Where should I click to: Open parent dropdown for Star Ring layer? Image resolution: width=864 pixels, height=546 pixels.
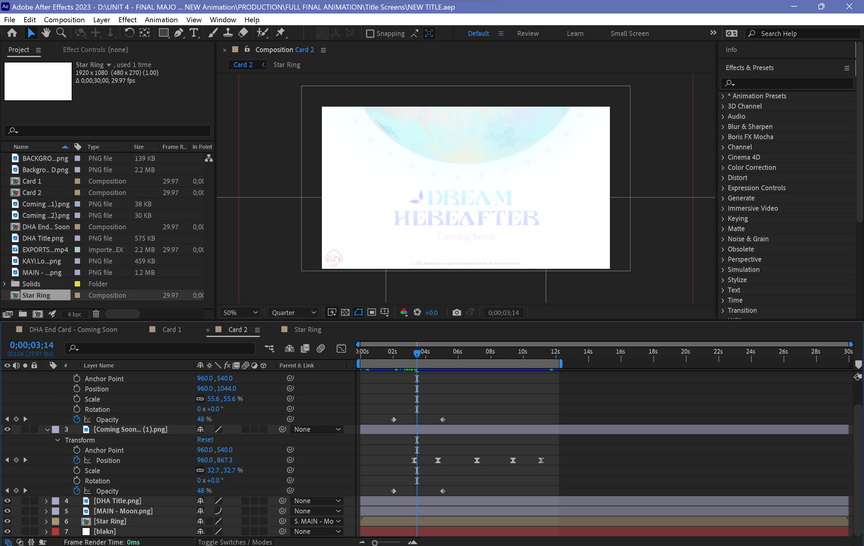click(x=317, y=521)
